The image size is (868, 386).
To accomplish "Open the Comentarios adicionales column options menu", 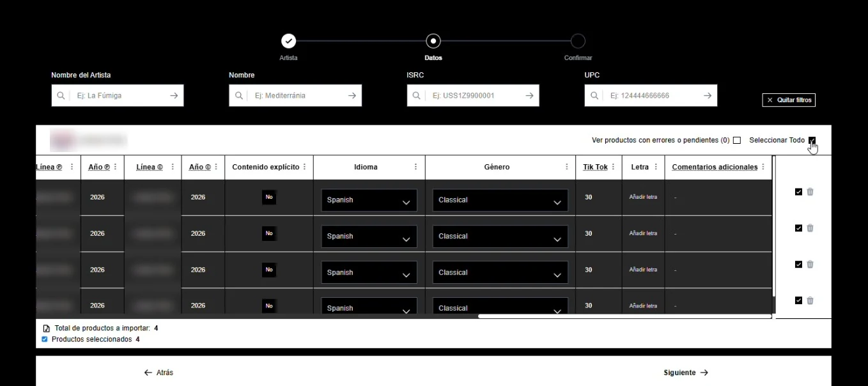I will (x=763, y=167).
